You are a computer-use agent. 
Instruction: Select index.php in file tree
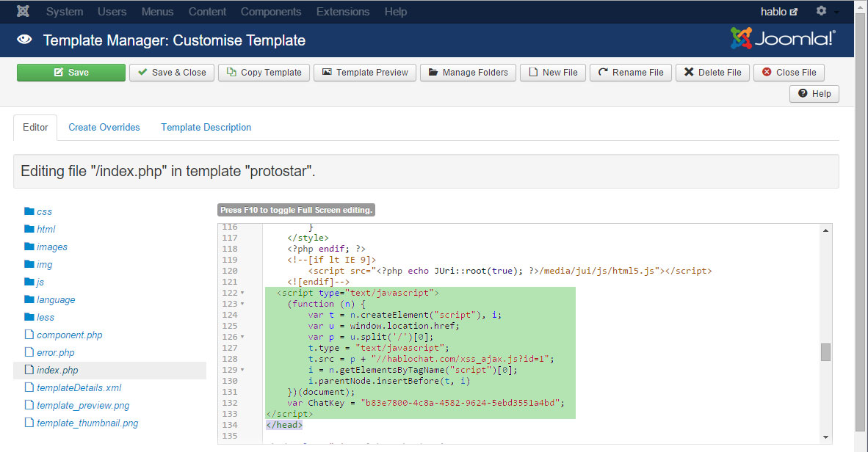tap(109, 370)
